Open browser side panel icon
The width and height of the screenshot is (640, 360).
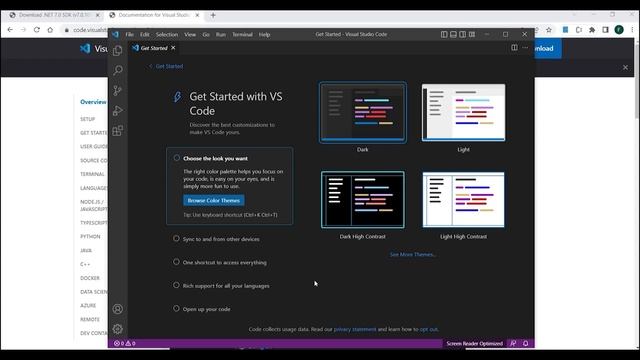click(x=605, y=30)
